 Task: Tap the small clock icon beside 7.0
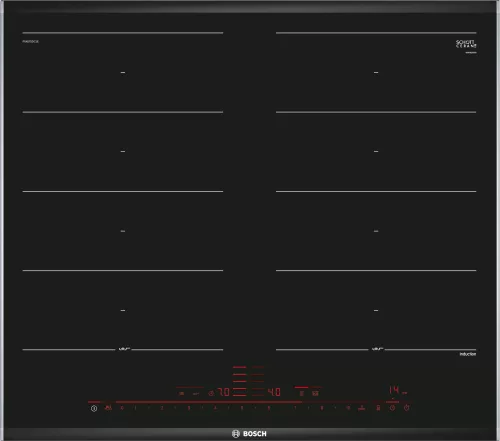pos(211,393)
